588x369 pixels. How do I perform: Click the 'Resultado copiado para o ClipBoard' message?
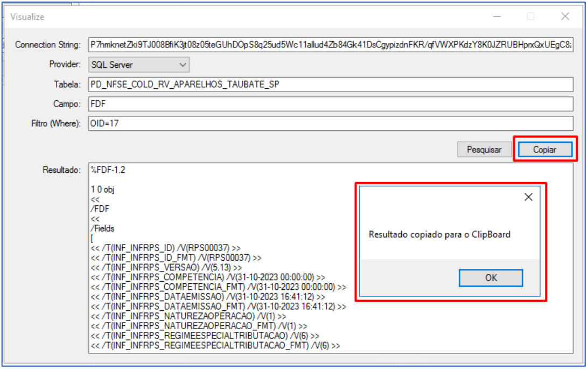(439, 234)
